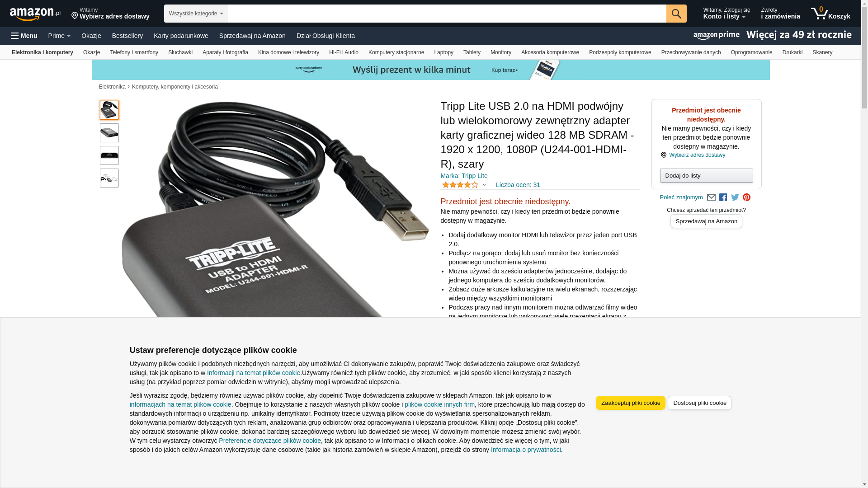Expand the Wszystkie kategorie search dropdown
This screenshot has height=488, width=868.
click(195, 14)
